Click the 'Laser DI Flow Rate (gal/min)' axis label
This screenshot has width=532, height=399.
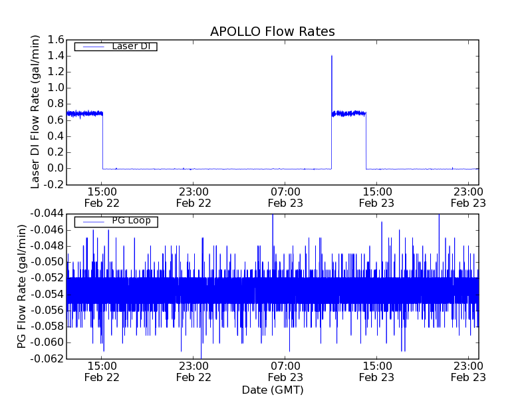coord(35,112)
